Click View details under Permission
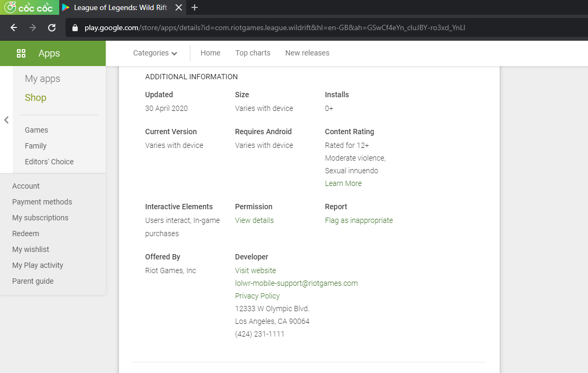 tap(254, 221)
